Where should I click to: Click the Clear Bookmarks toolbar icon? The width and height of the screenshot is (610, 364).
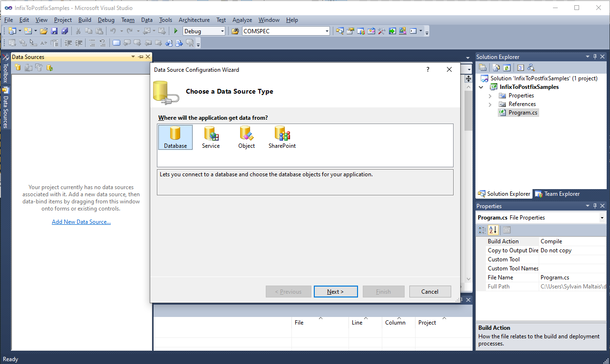(x=190, y=43)
